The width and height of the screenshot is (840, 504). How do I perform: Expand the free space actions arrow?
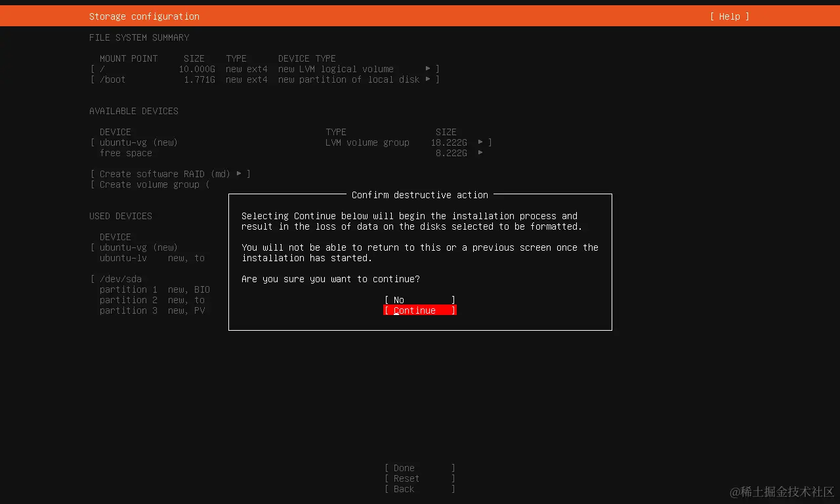pyautogui.click(x=479, y=152)
